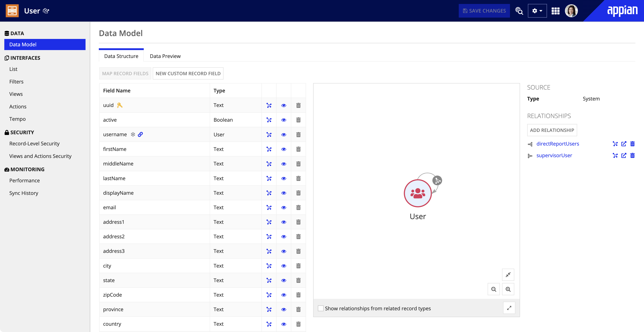Image resolution: width=644 pixels, height=332 pixels.
Task: Click the zoom-in icon on the data model diagram
Action: pos(507,289)
